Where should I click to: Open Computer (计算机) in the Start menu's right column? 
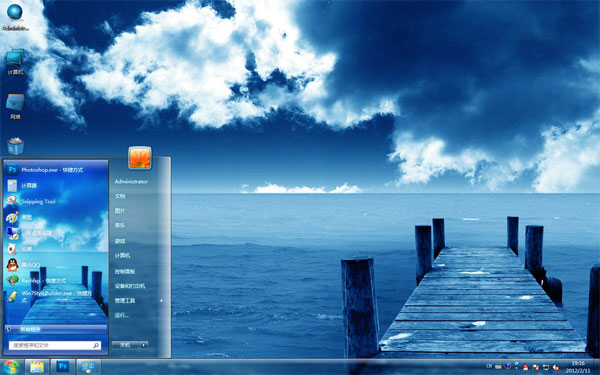[x=122, y=256]
